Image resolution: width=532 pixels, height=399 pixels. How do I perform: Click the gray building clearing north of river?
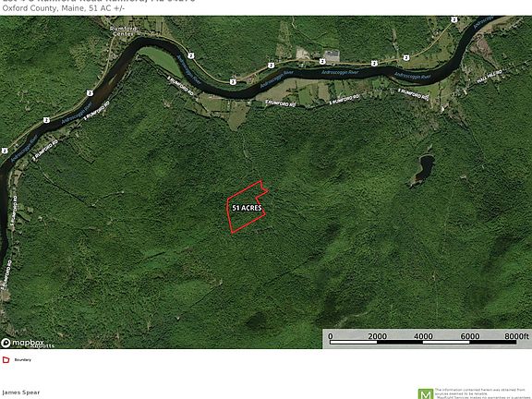(332, 55)
